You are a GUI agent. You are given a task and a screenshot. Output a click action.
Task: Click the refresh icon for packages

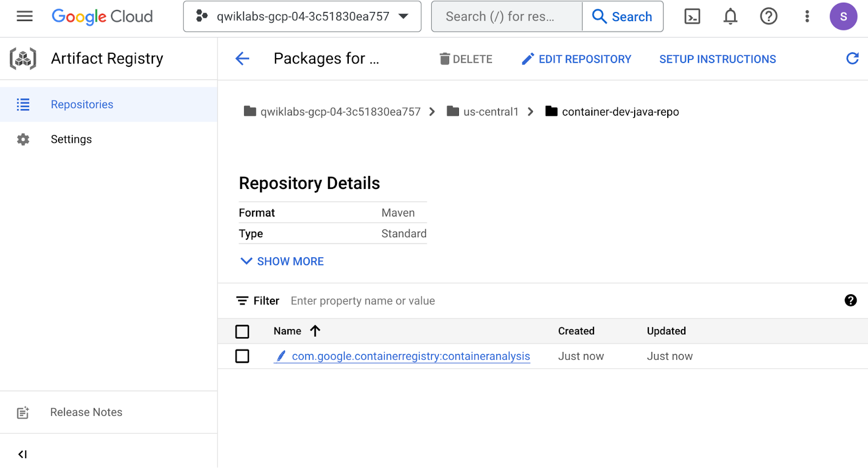click(852, 59)
